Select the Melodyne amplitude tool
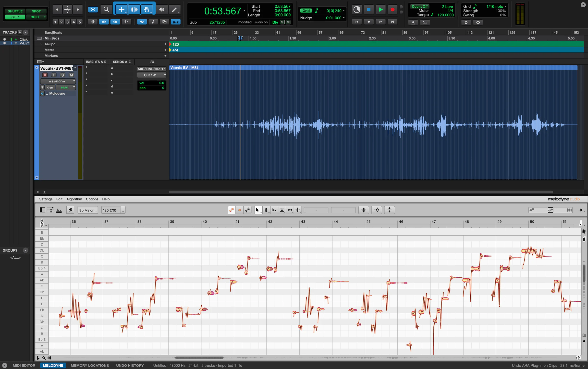Viewport: 588px width, 369px height. tap(282, 210)
